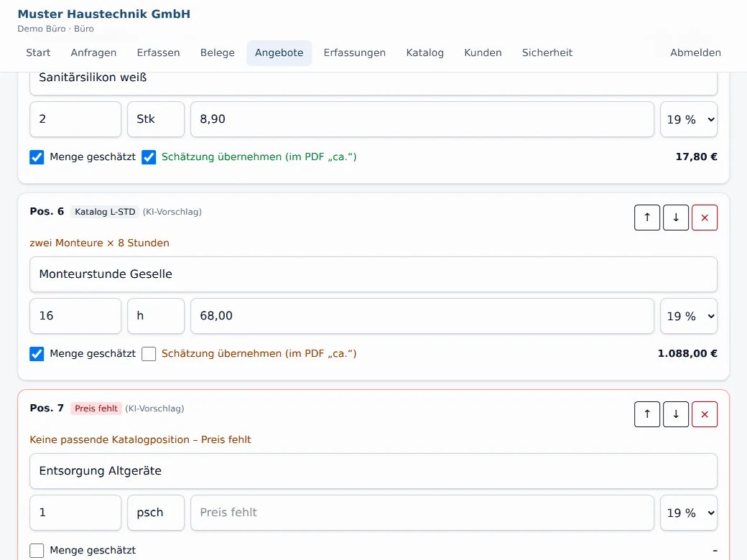Select the Angebote tab

coord(279,53)
